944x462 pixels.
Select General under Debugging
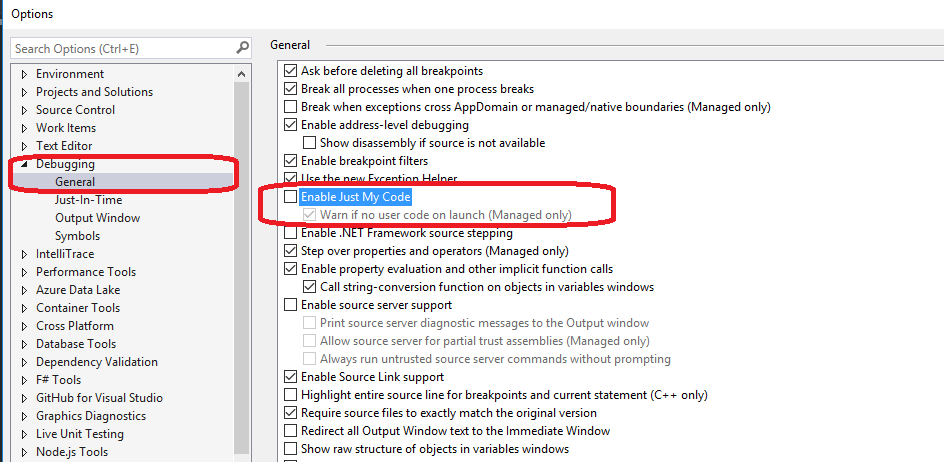75,182
